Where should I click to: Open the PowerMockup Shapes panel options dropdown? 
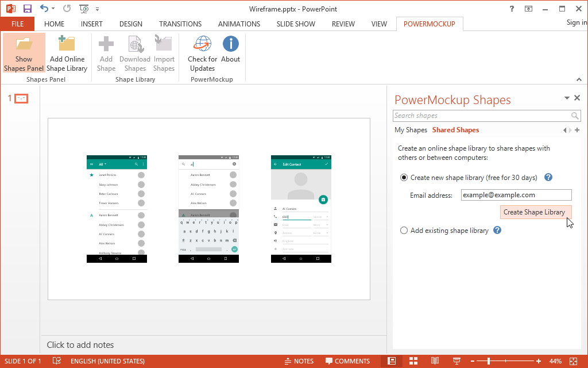568,98
